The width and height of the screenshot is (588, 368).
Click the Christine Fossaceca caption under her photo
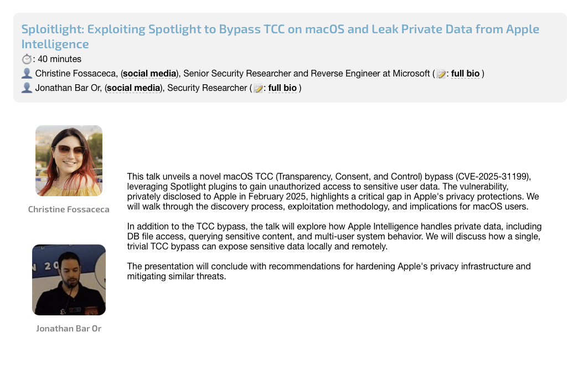pyautogui.click(x=69, y=209)
